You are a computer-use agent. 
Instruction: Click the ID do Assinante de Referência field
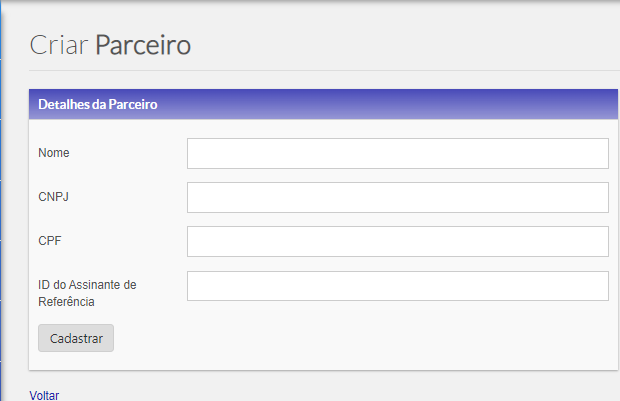[397, 286]
